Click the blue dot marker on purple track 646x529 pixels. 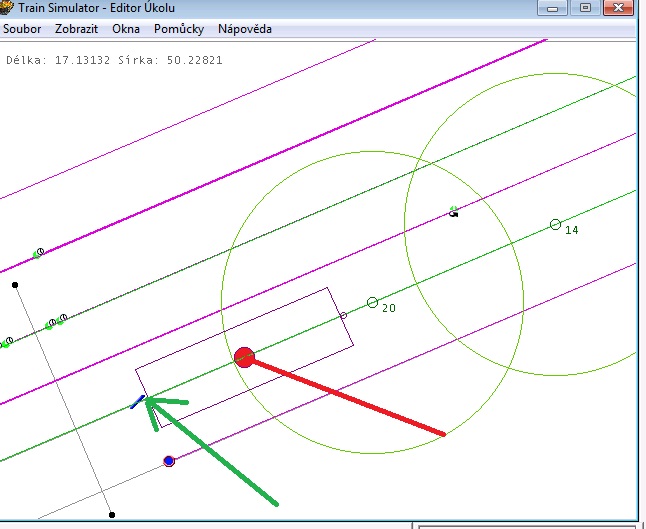[x=169, y=461]
